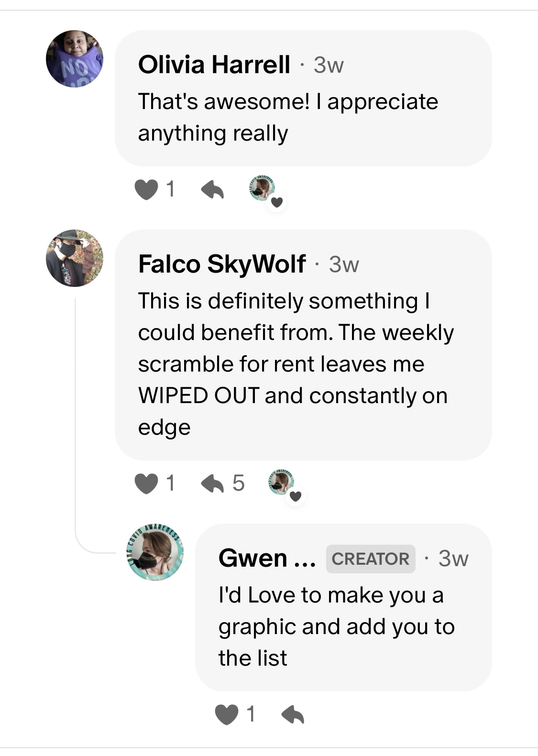Open Gwen's Long Covid Awareness avatar

(x=154, y=552)
